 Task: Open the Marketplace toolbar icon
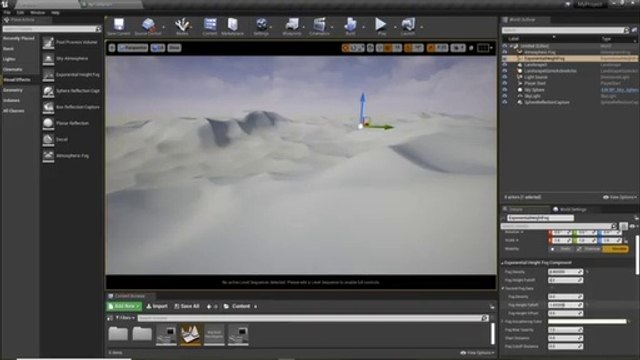[233, 25]
